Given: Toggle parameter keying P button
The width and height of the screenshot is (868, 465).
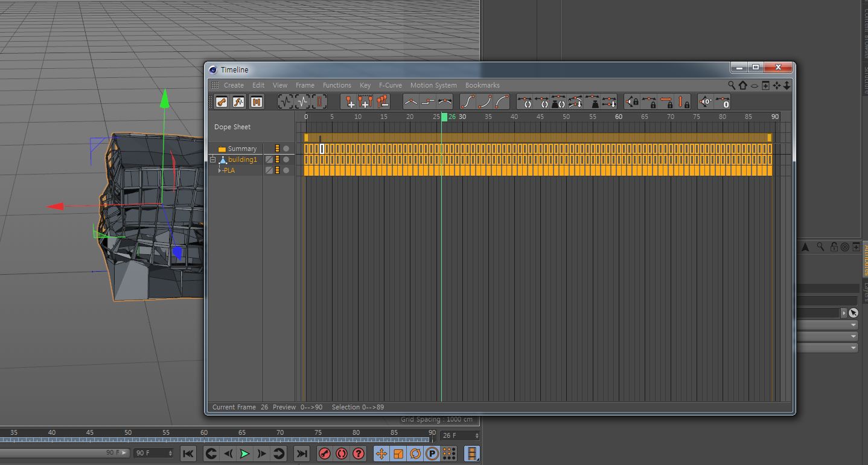Looking at the screenshot, I should click(432, 454).
